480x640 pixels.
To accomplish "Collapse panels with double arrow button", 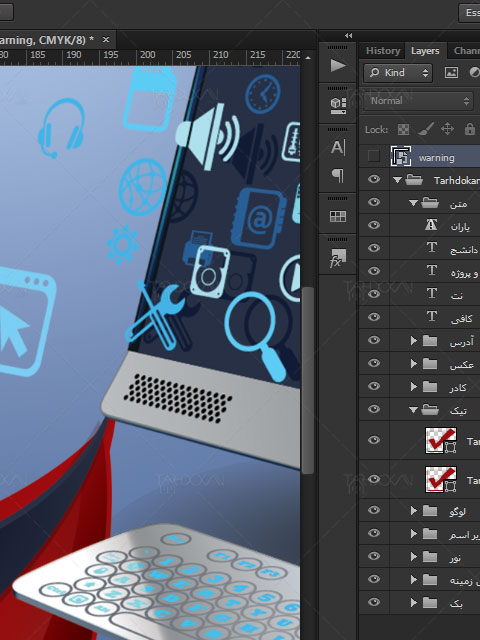I will tap(349, 36).
